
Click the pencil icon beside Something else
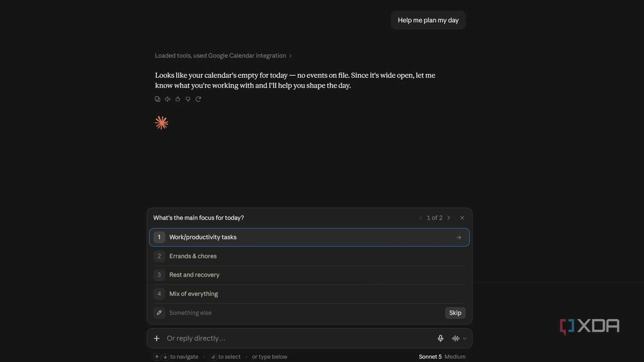click(159, 313)
